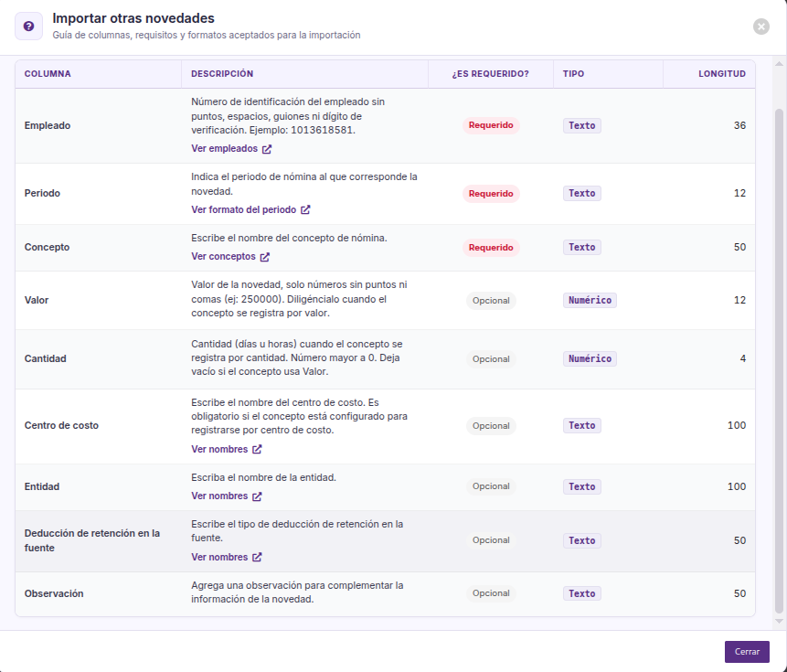Click external-link icon in the Entidad row
The image size is (787, 672).
tap(257, 496)
